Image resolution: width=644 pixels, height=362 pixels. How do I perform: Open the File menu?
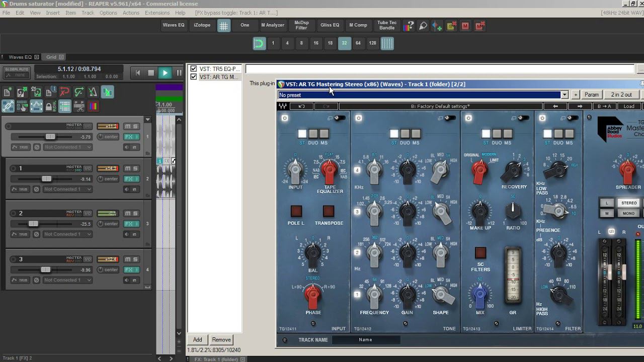(6, 13)
